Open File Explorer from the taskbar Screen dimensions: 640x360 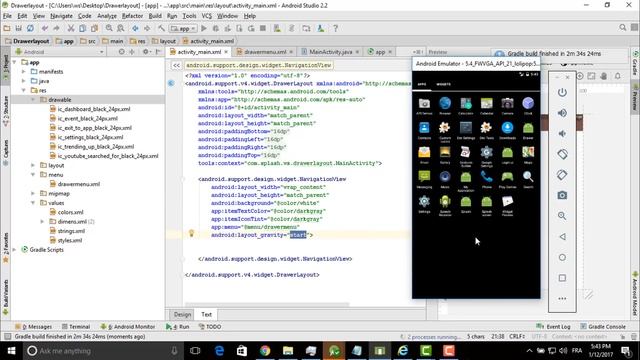[288, 351]
